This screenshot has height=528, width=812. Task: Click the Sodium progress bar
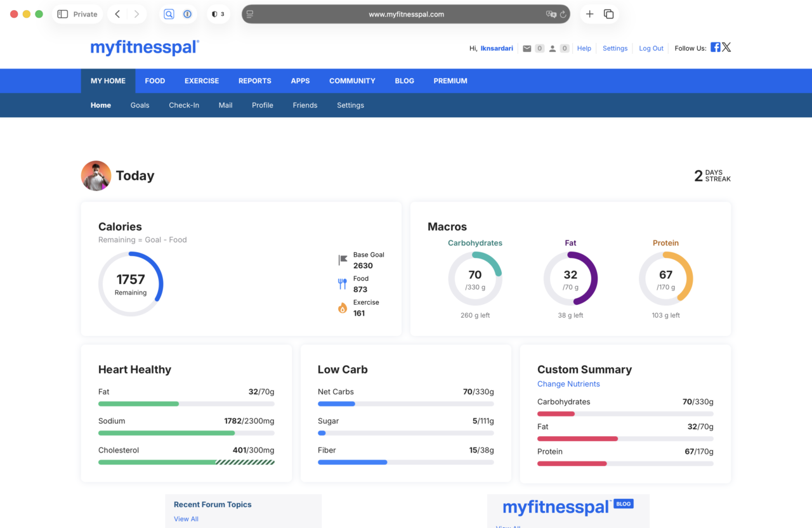tap(186, 433)
